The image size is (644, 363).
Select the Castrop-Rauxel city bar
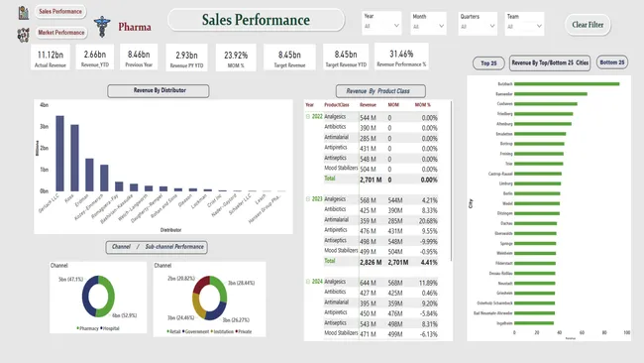pos(538,174)
